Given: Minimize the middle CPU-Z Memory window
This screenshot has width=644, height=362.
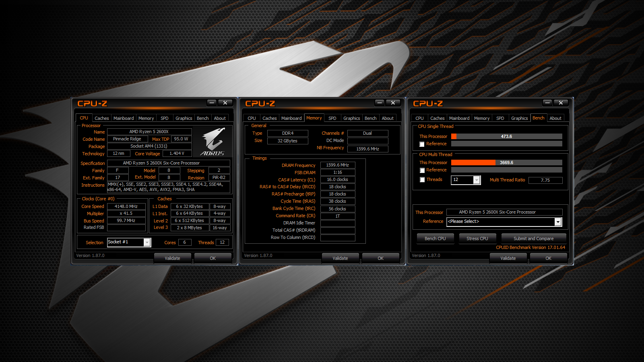Looking at the screenshot, I should point(380,103).
